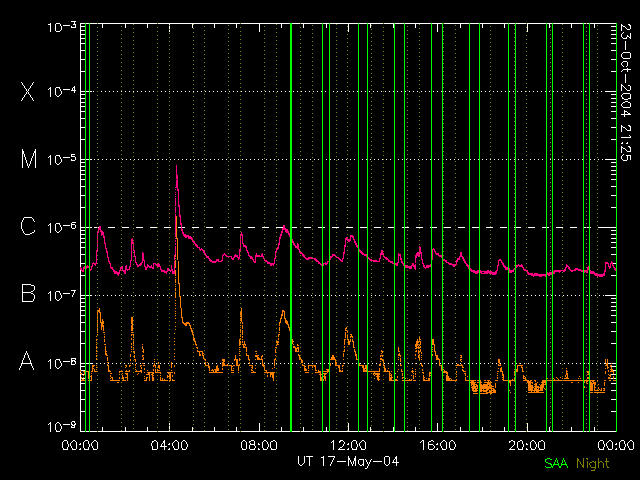Click the B flare class label
This screenshot has height=480, width=640.
pyautogui.click(x=28, y=293)
